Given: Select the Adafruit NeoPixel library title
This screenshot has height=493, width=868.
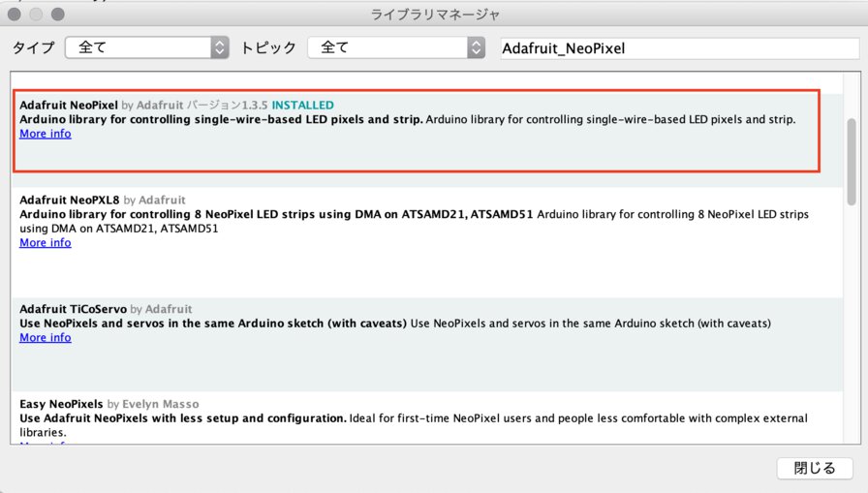Looking at the screenshot, I should pos(69,106).
